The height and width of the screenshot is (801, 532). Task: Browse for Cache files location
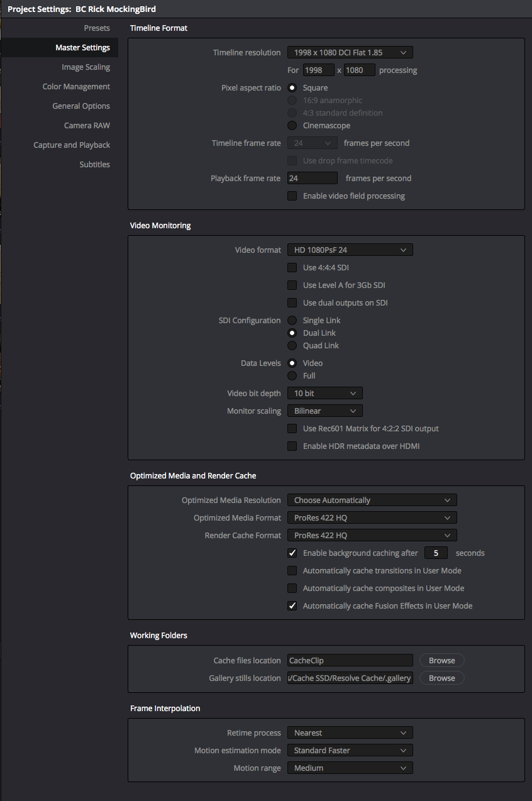442,661
